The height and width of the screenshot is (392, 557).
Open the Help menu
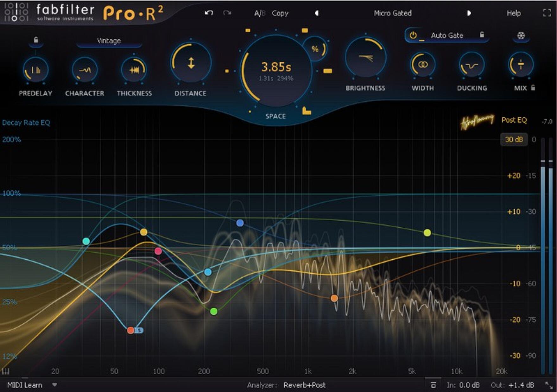(513, 13)
